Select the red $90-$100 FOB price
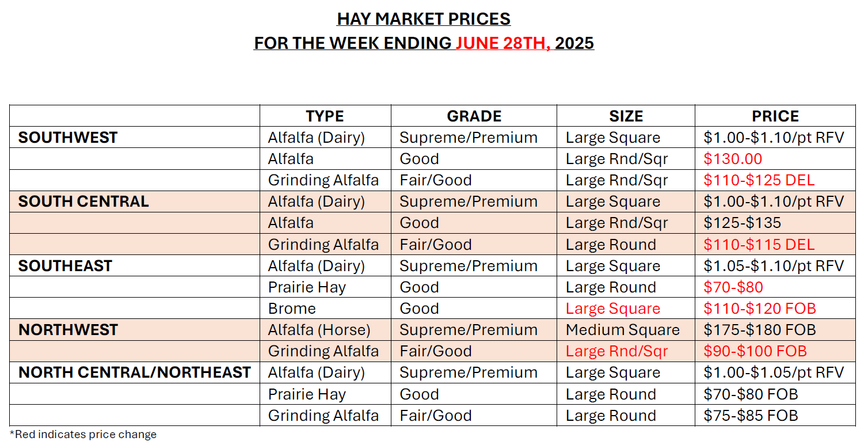Screen dimensions: 868x445 755,351
